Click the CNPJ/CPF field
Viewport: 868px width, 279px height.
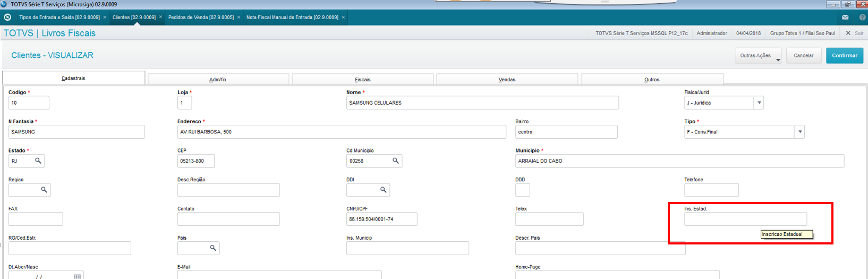pos(381,219)
